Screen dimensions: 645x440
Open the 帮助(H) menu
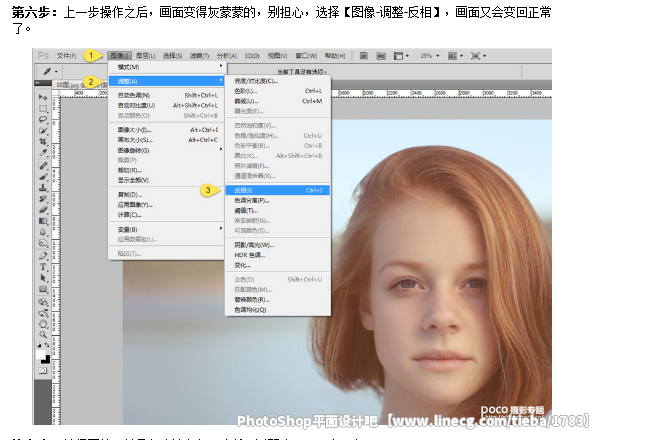coord(335,56)
